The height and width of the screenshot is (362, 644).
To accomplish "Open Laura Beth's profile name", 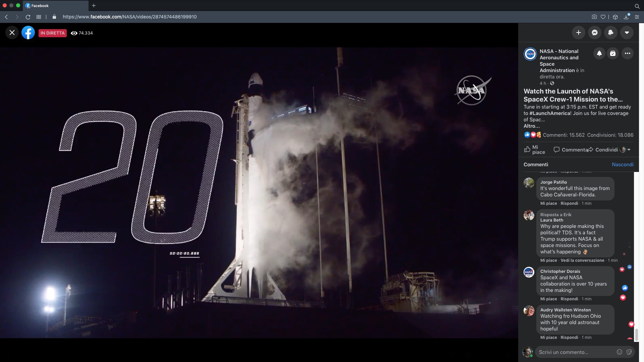I will 551,220.
